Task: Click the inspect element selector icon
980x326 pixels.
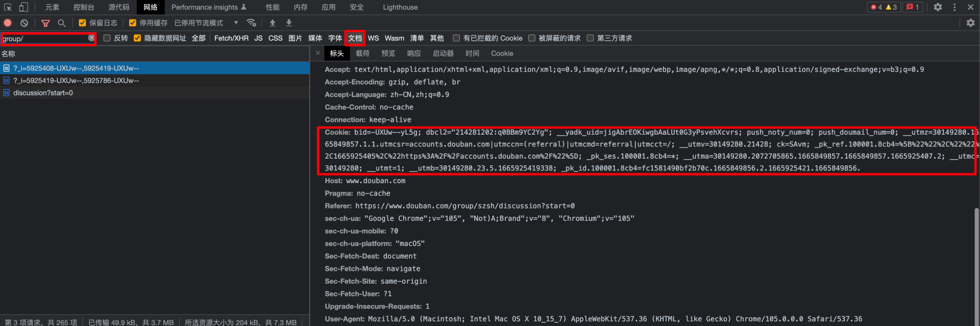Action: click(x=8, y=7)
